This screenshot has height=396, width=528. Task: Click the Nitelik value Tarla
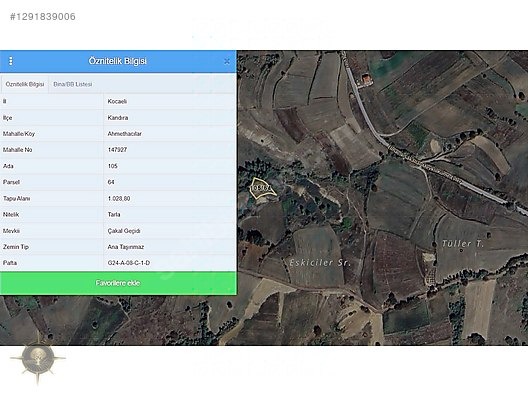(x=114, y=214)
